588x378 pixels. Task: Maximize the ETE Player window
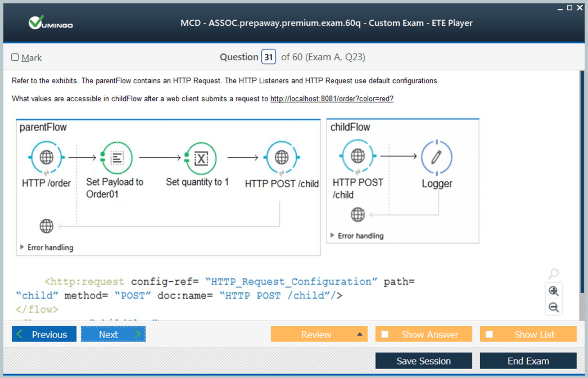(x=569, y=7)
